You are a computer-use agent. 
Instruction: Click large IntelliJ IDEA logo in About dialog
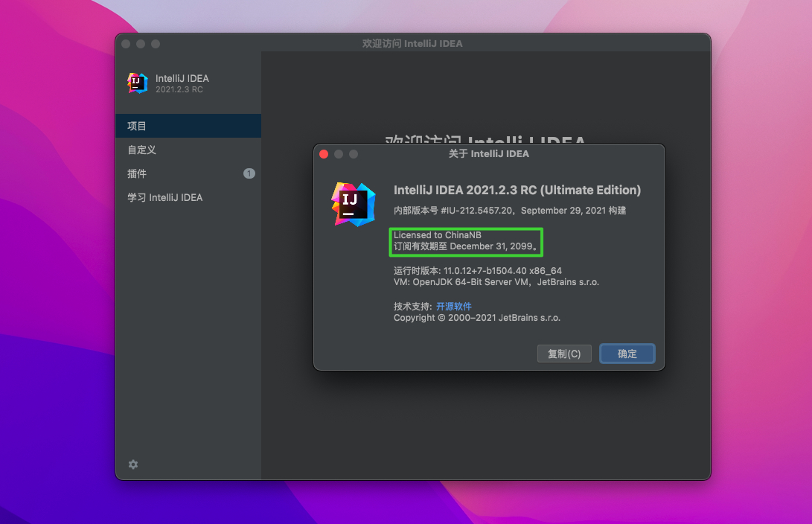[x=354, y=205]
